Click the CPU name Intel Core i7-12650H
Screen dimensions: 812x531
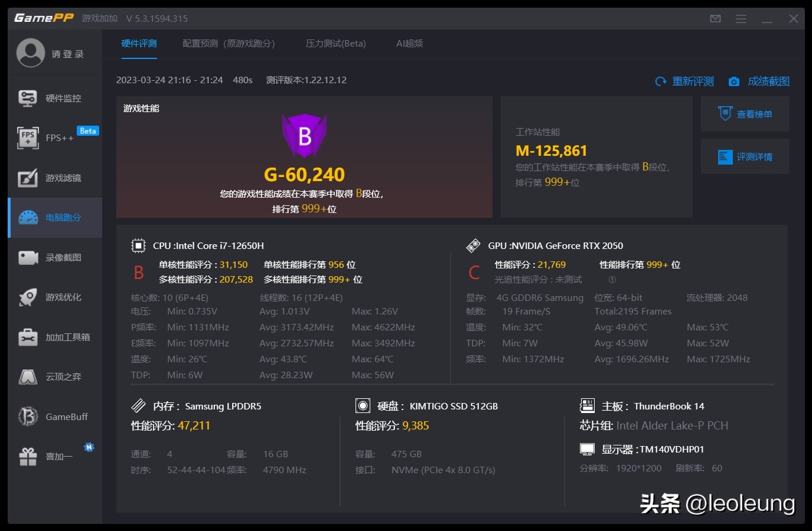(220, 246)
